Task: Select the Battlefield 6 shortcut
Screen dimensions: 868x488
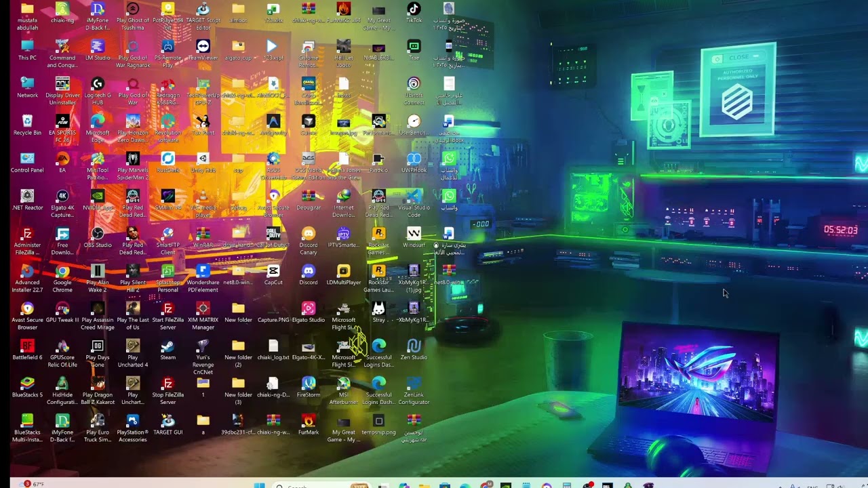Action: [27, 349]
